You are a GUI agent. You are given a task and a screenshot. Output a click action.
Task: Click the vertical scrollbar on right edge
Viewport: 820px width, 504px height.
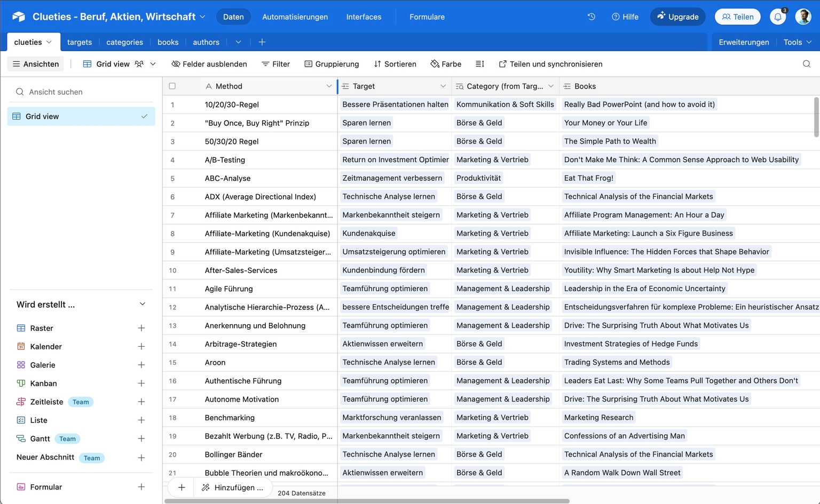(x=816, y=117)
